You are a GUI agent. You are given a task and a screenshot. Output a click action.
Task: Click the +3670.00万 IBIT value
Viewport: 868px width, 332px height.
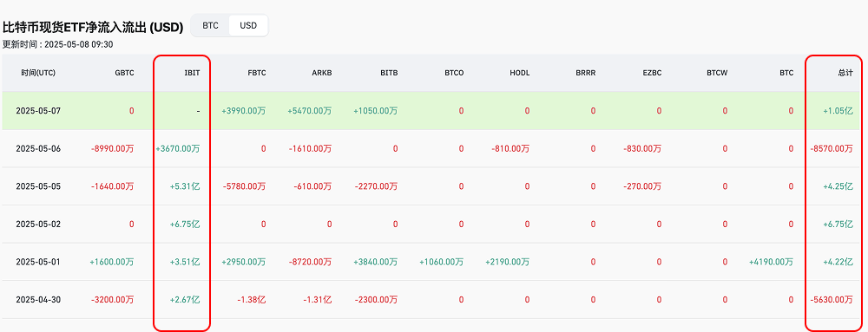(x=178, y=148)
